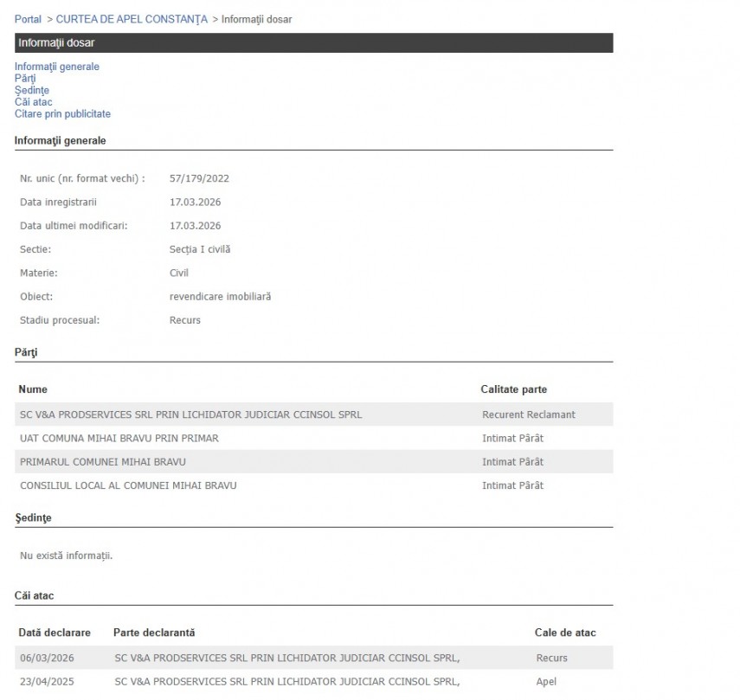Click the dark Informații dosar header bar
This screenshot has height=700, width=740.
(313, 42)
